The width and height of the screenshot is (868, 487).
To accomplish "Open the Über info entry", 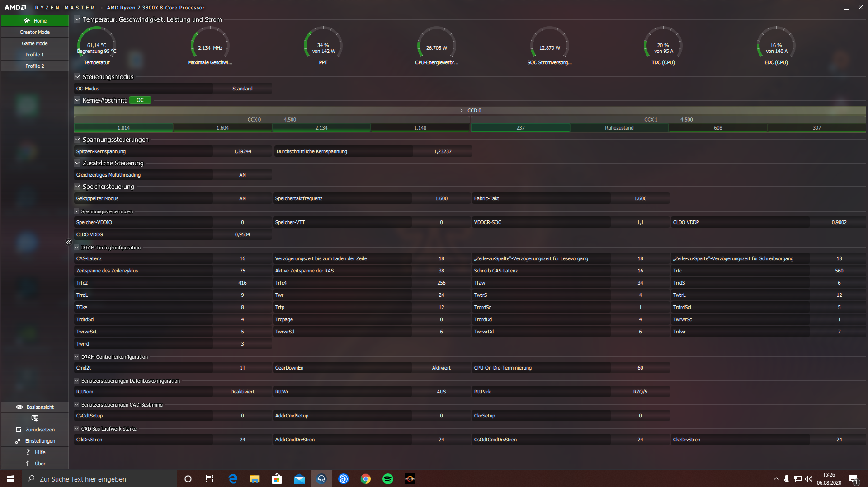I will point(35,464).
